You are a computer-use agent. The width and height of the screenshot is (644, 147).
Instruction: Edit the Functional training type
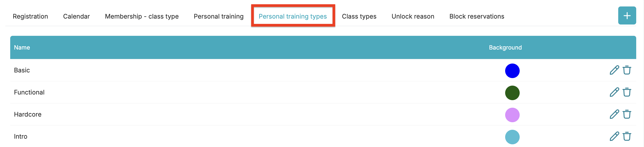click(614, 92)
